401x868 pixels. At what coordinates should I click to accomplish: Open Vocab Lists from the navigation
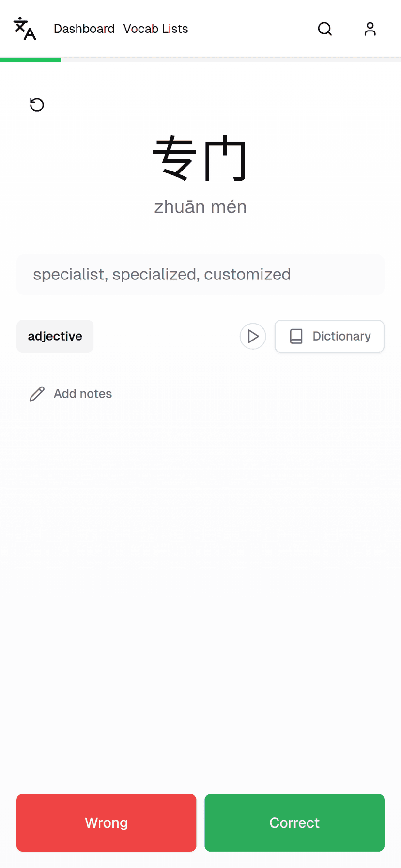click(155, 29)
